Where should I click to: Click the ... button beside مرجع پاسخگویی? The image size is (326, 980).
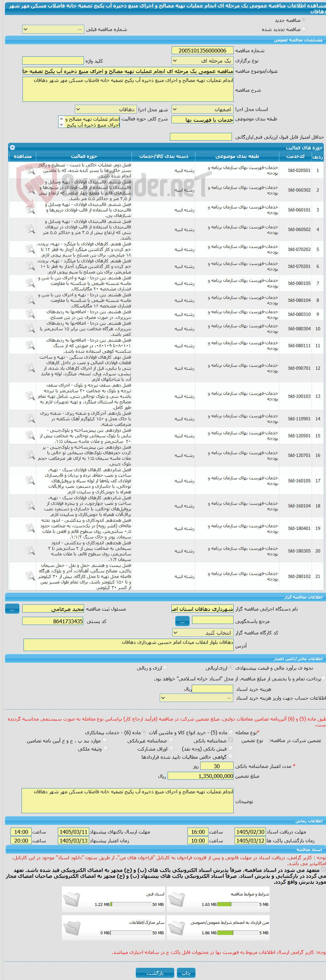pos(182,621)
